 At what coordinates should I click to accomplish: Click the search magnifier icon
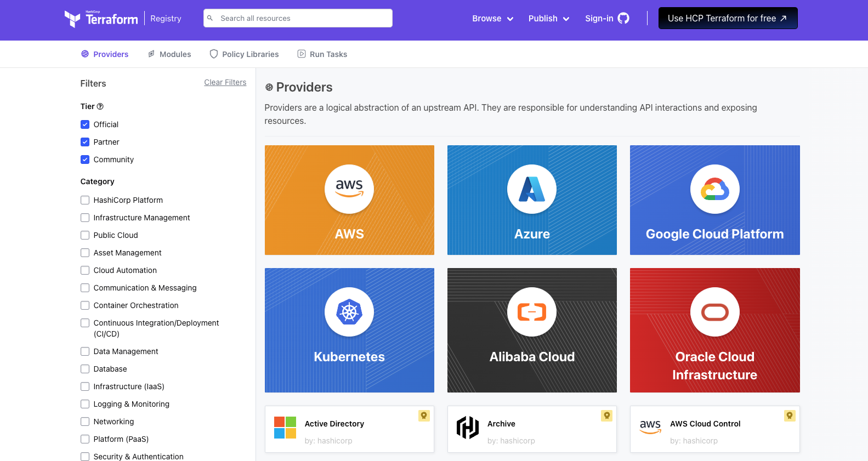210,18
